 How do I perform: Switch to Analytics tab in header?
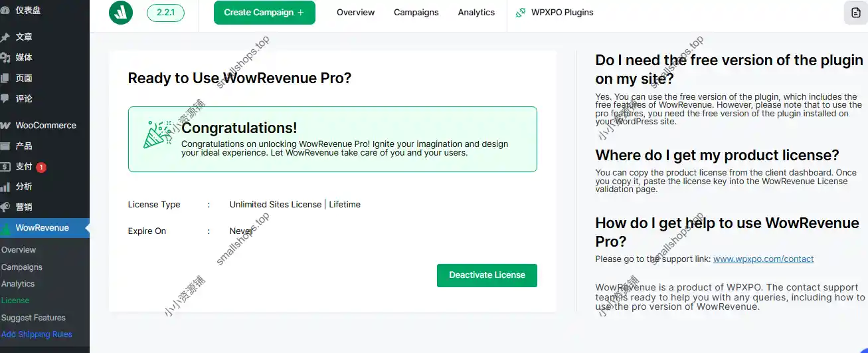(476, 13)
